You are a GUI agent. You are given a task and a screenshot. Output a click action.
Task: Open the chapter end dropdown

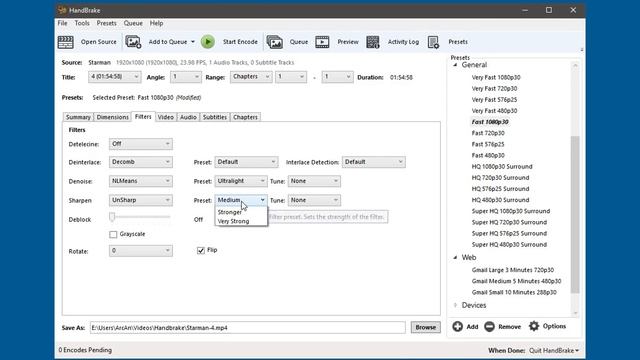[x=337, y=77]
